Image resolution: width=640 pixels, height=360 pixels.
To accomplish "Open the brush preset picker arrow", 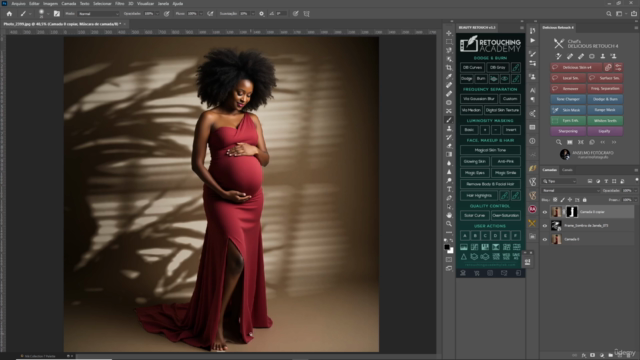I will coord(48,13).
